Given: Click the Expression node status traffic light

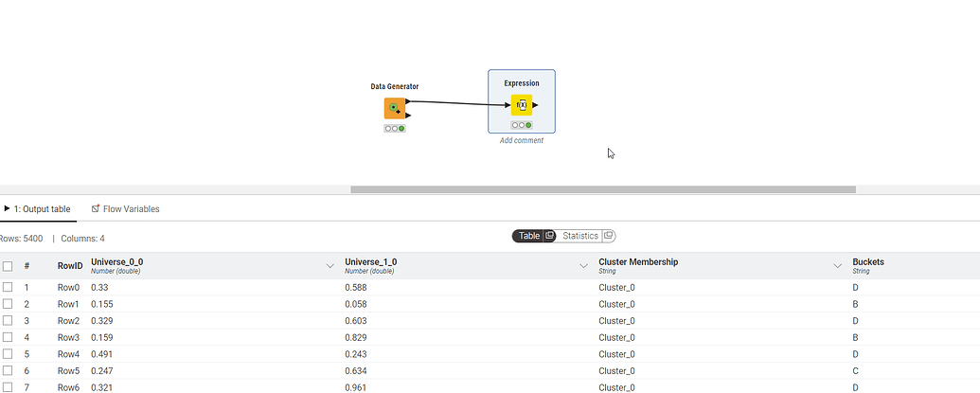Looking at the screenshot, I should click(522, 125).
